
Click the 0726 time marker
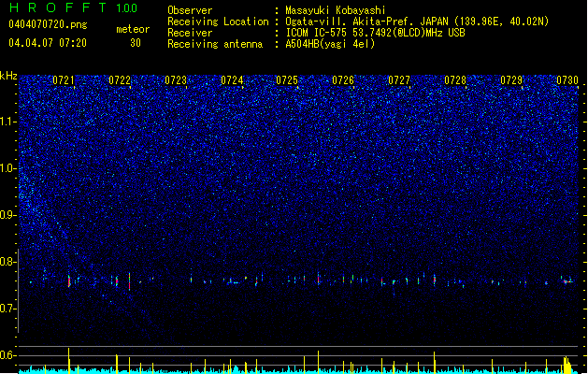(343, 80)
